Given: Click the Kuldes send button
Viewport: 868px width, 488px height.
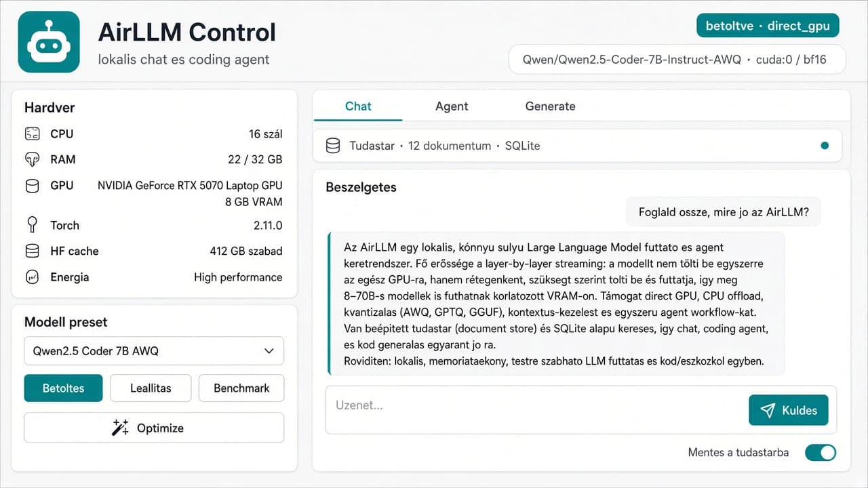Looking at the screenshot, I should point(789,410).
